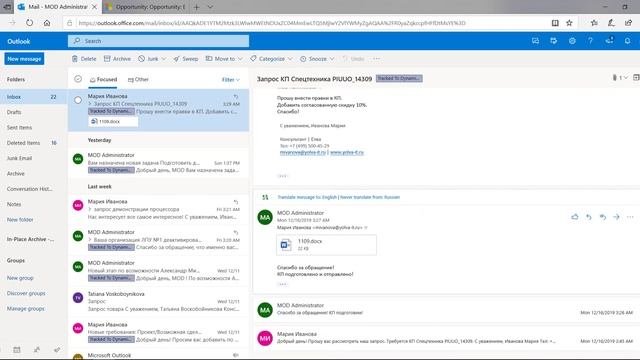Click the browser refresh icon
640x360 pixels.
[29, 23]
